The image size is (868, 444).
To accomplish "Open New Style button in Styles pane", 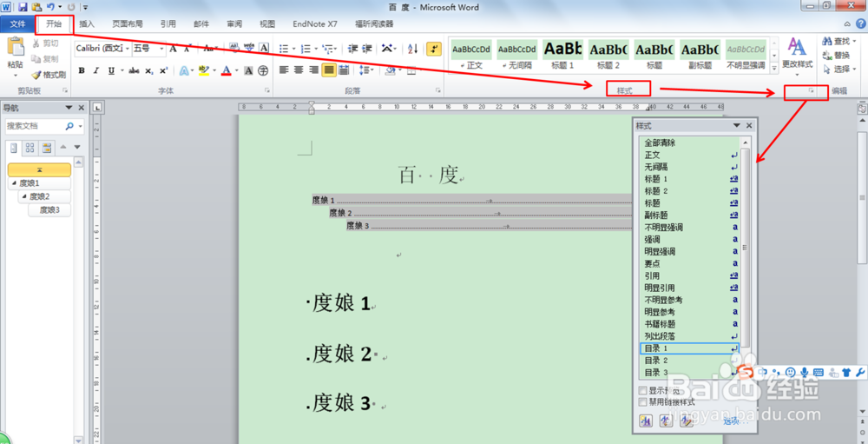I will point(646,421).
